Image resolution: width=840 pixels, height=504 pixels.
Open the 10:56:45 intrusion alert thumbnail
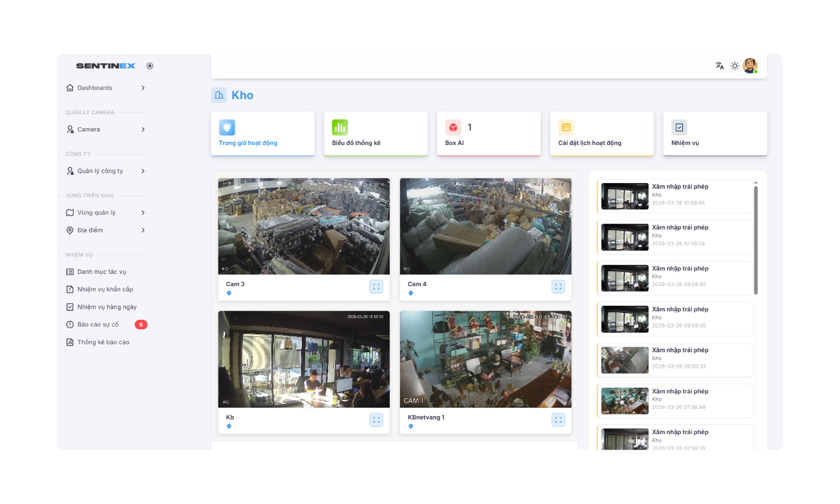point(624,196)
